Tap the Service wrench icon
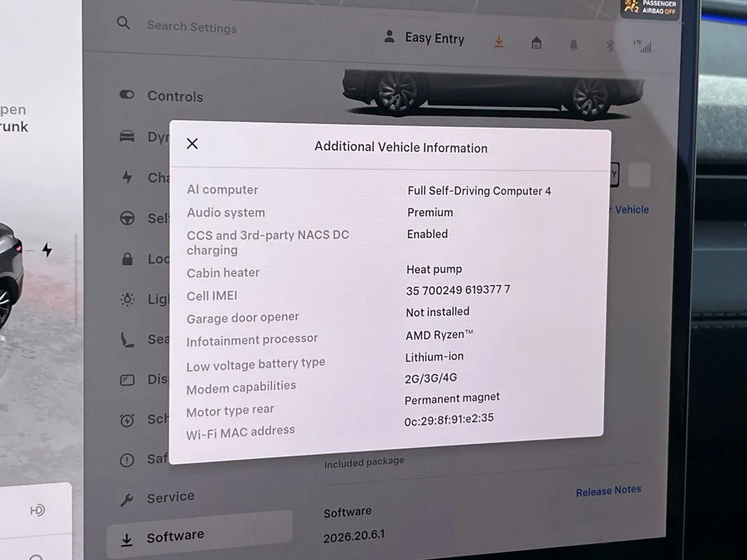The image size is (747, 560). point(127,500)
